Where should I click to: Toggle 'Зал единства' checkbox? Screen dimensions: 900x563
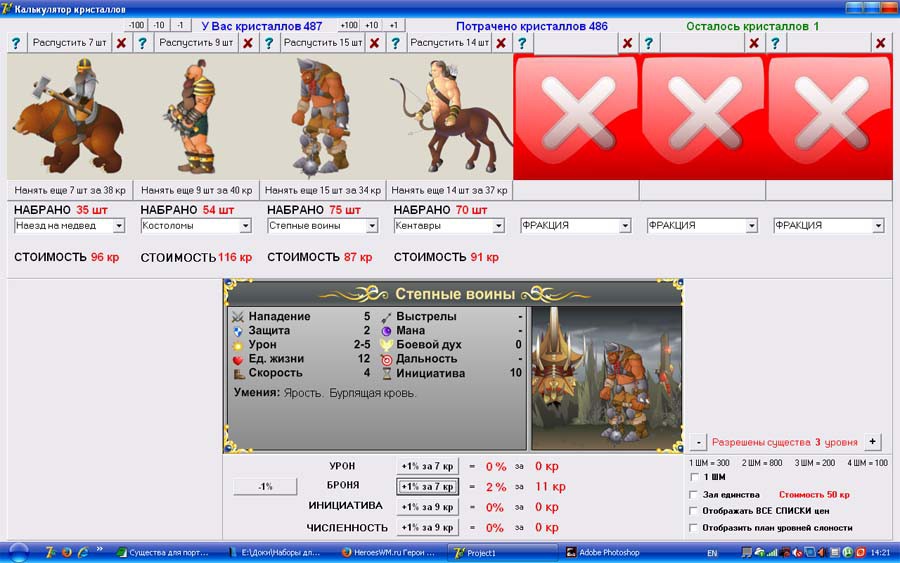(x=694, y=494)
